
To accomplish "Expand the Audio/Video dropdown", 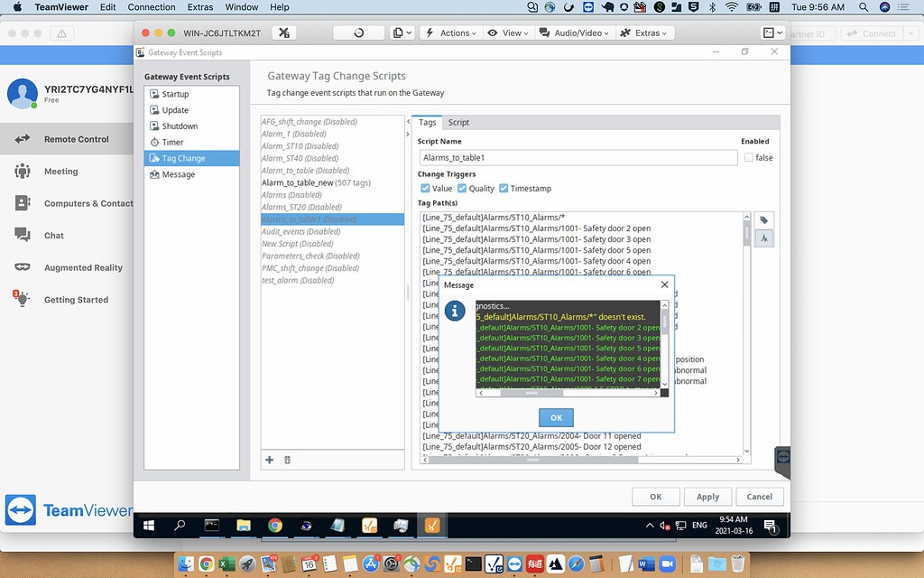I will (573, 33).
